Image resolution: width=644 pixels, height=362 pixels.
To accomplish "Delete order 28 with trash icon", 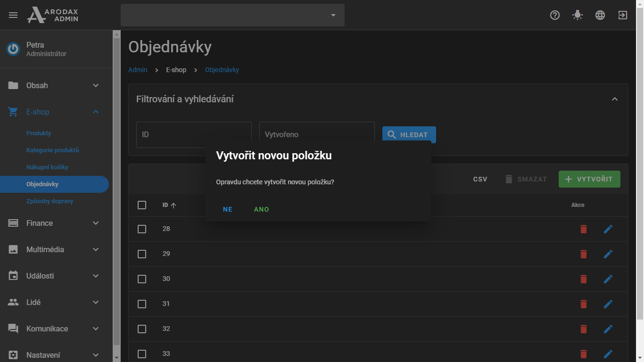I will click(x=584, y=229).
